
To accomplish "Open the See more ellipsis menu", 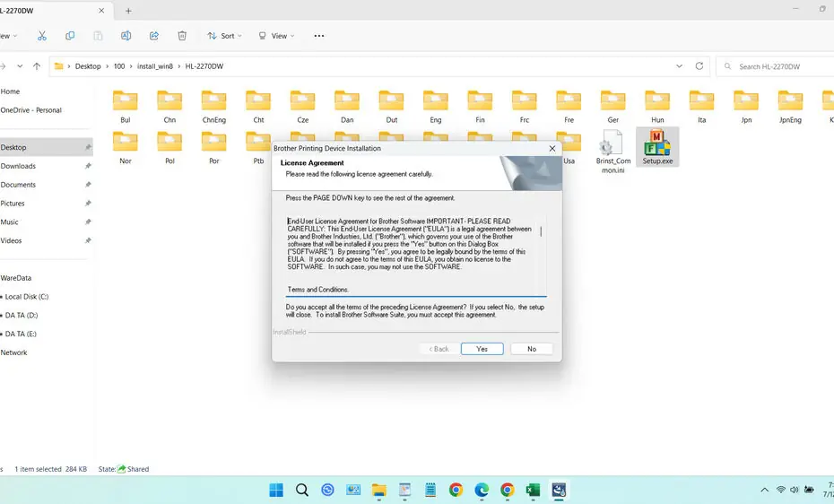I will (x=319, y=36).
